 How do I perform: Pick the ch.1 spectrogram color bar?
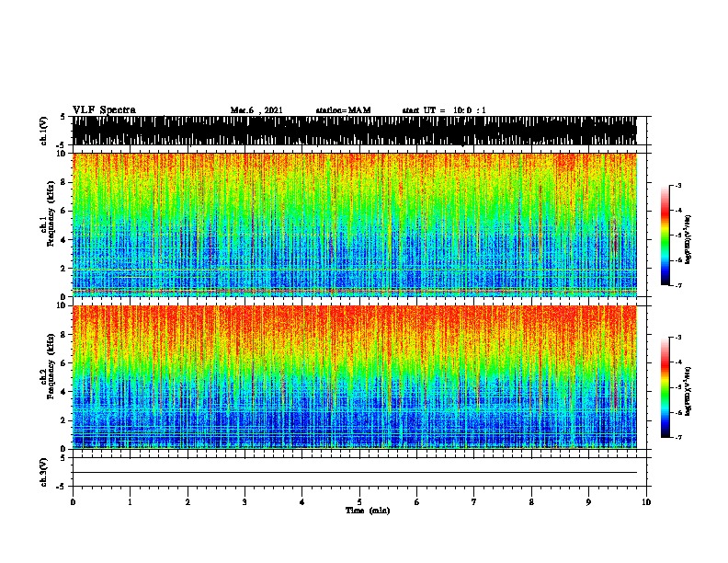665,236
